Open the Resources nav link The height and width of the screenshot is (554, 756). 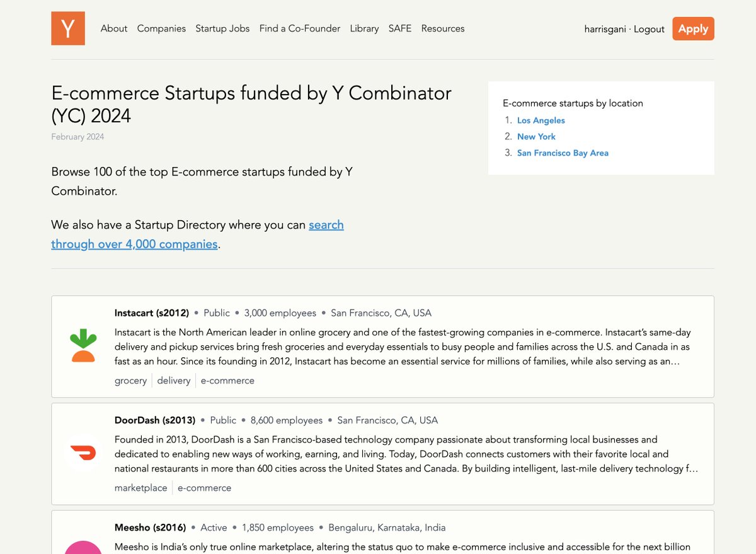pyautogui.click(x=443, y=28)
